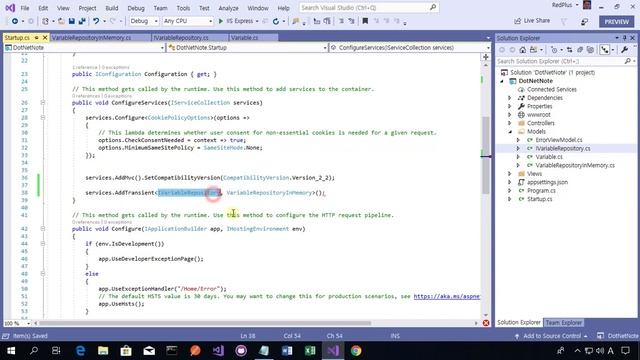Click the Open File icon

pos(61,21)
